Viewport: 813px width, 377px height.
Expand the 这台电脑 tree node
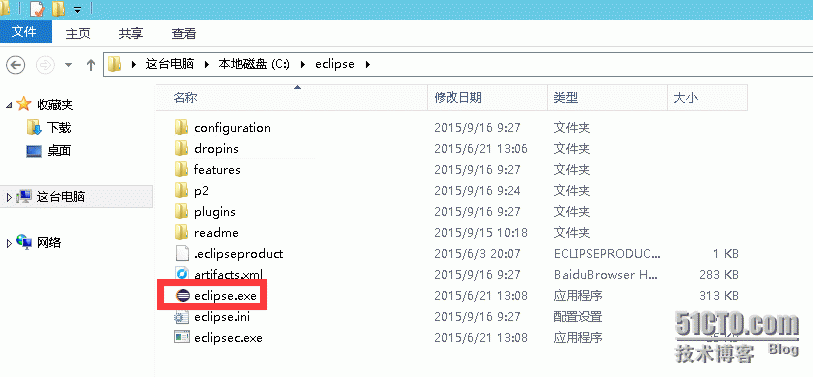(x=9, y=197)
